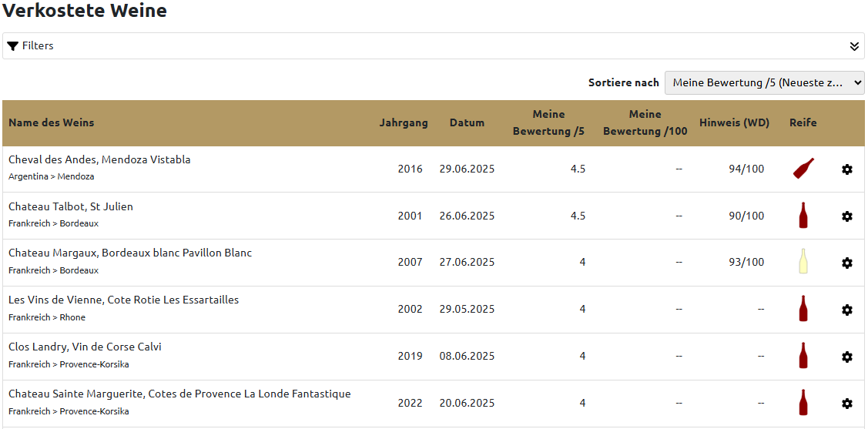Click tasting date 26.06.2025
The width and height of the screenshot is (868, 429).
click(468, 216)
